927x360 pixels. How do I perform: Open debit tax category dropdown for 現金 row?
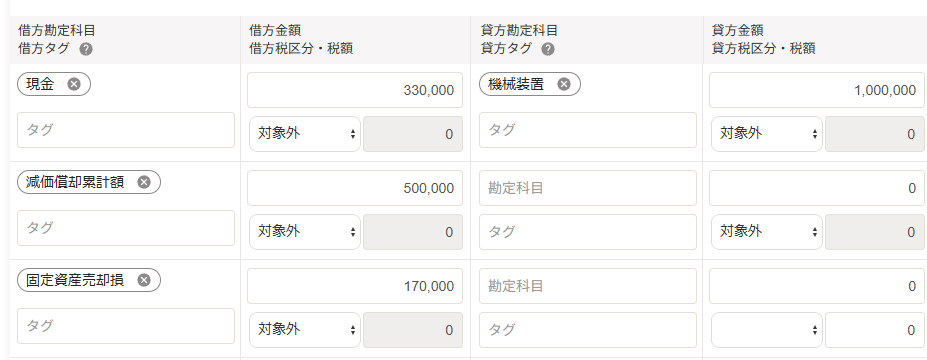pos(304,134)
